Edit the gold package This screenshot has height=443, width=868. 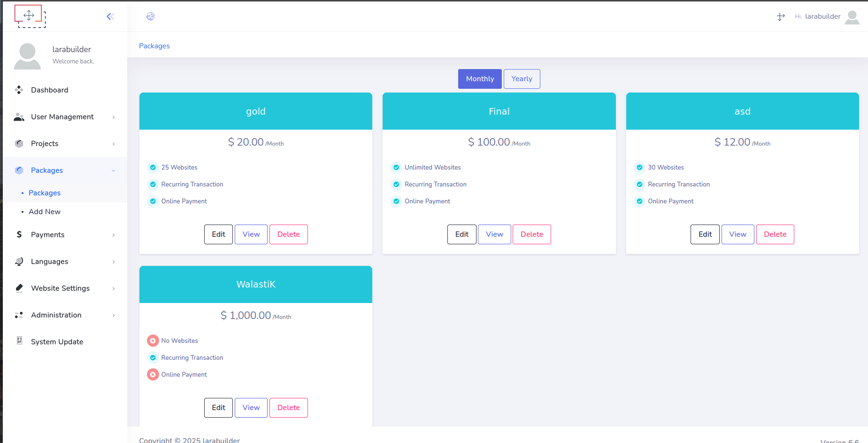coord(218,234)
